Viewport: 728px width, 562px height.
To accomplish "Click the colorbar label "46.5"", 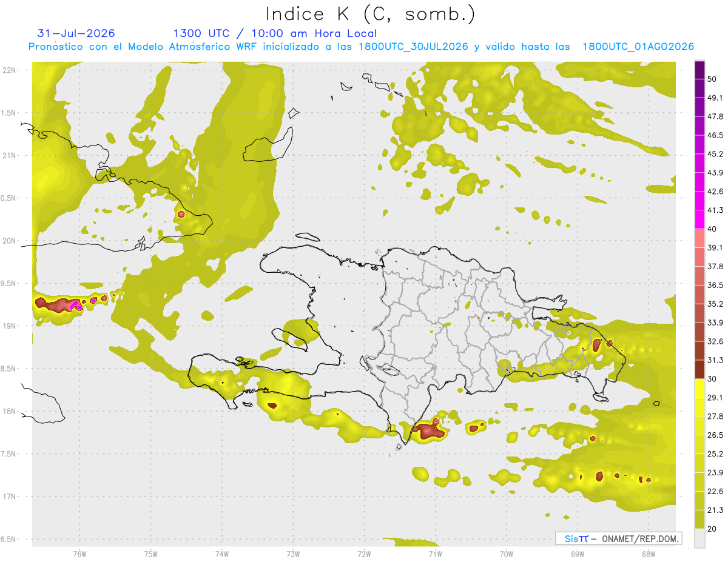I will coord(715,135).
